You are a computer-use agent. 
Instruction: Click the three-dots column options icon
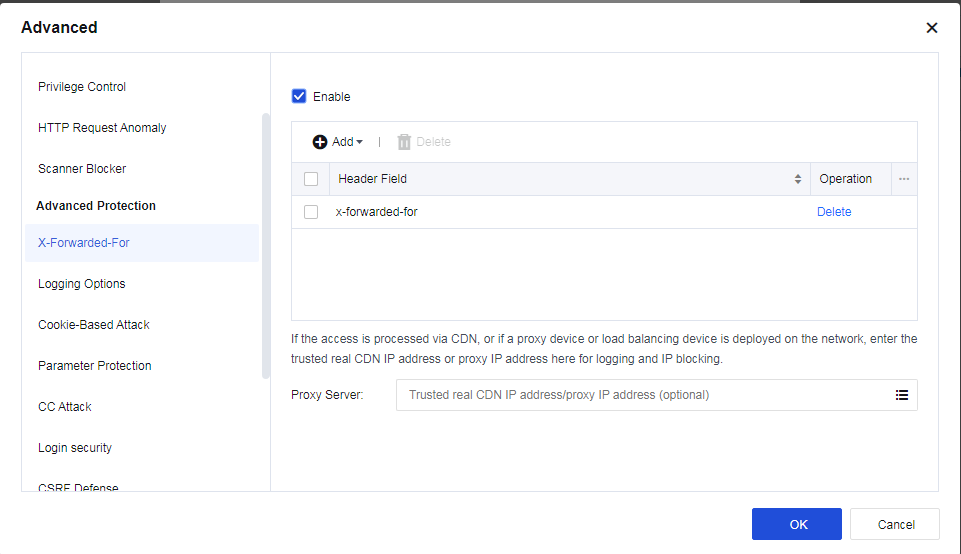[904, 179]
